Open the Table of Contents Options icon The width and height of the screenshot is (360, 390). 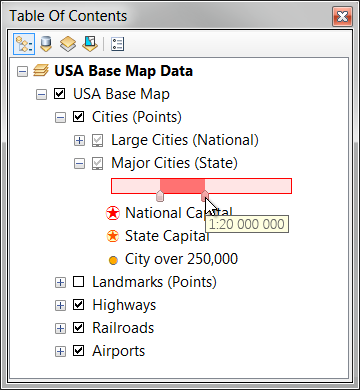(x=117, y=44)
